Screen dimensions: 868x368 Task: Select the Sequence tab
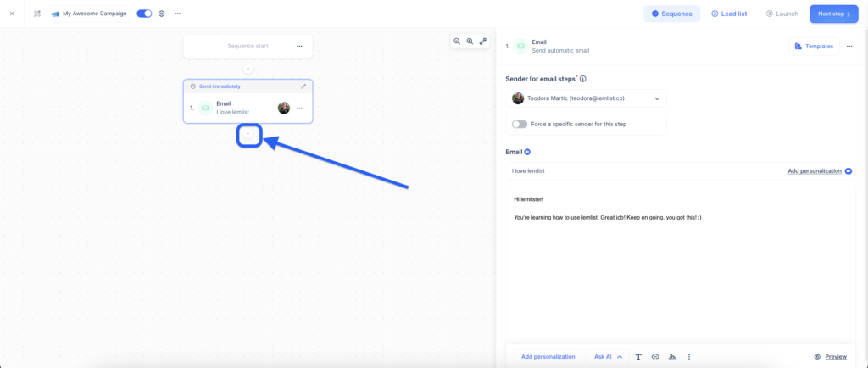pos(672,14)
